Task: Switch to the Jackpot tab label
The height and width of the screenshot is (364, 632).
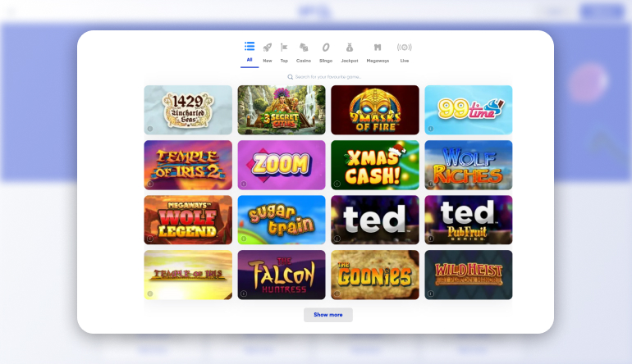Action: (350, 61)
